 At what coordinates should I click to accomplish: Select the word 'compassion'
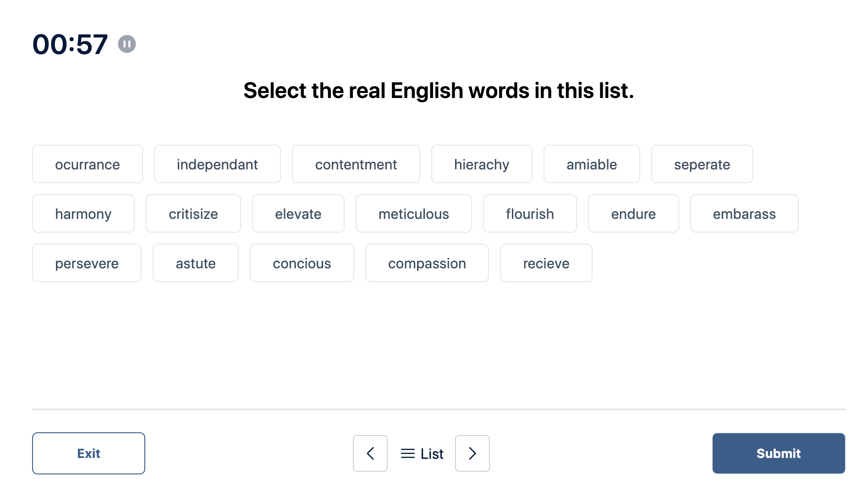coord(427,263)
